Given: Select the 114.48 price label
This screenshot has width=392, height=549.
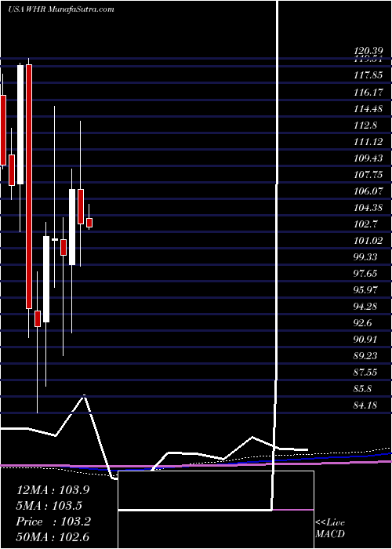Looking at the screenshot, I should coord(368,109).
